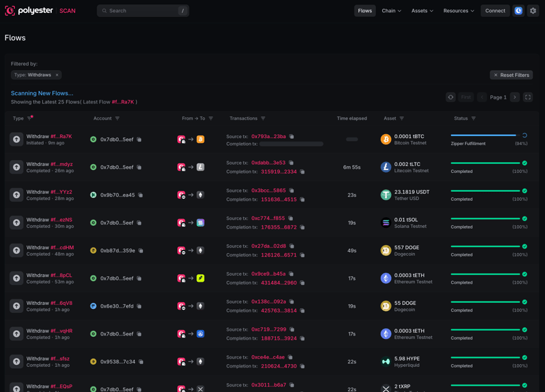
Task: Click completed progress bar for 5.98 HYPE
Action: coord(485,357)
